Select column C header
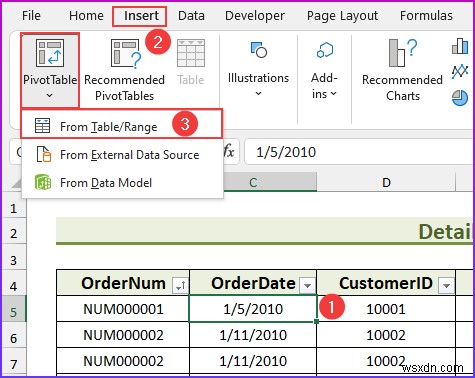The image size is (475, 378). 253,182
